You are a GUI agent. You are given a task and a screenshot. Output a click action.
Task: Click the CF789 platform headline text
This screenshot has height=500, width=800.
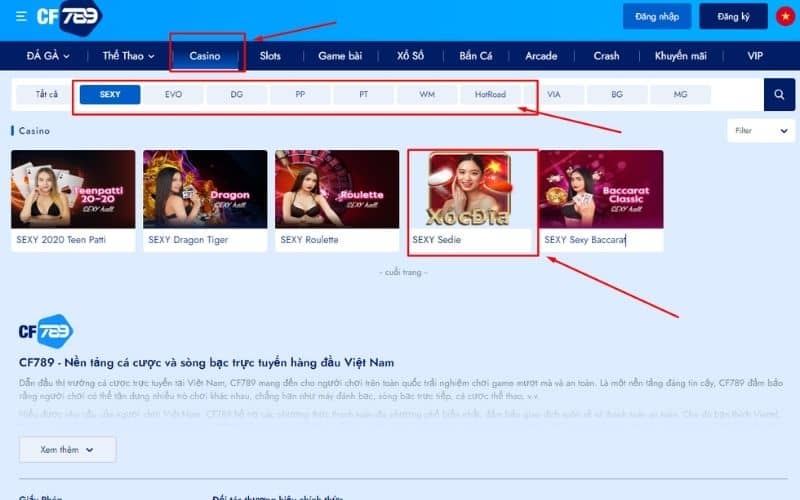click(206, 363)
